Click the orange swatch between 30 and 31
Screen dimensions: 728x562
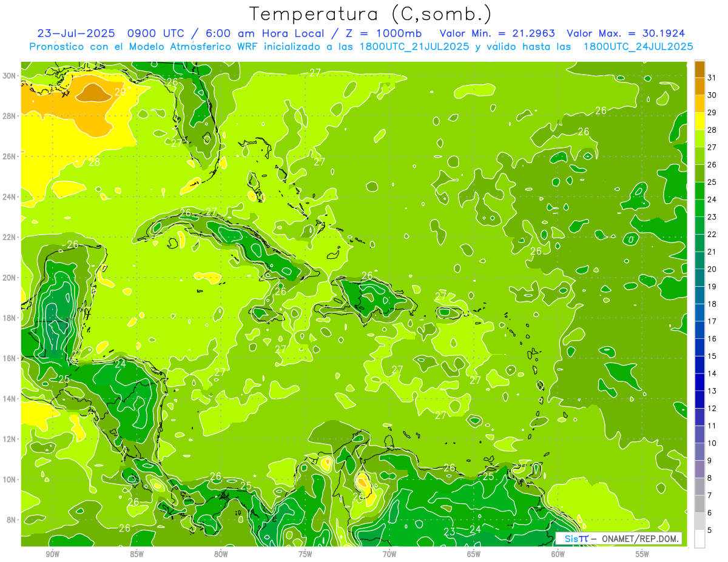[x=699, y=87]
